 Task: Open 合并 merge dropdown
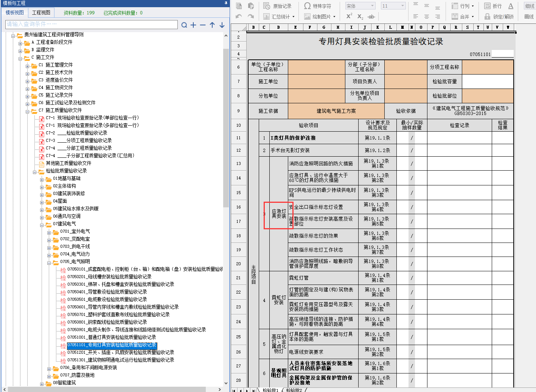[463, 17]
